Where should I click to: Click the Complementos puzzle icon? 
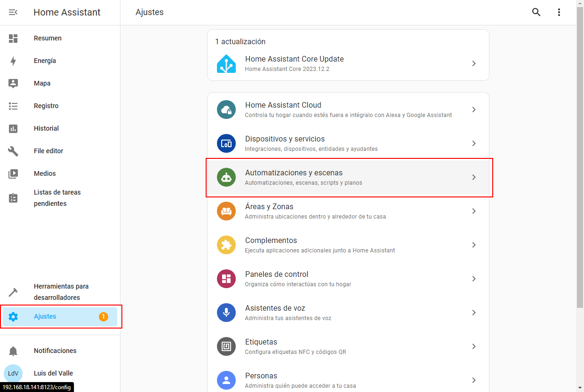point(226,245)
